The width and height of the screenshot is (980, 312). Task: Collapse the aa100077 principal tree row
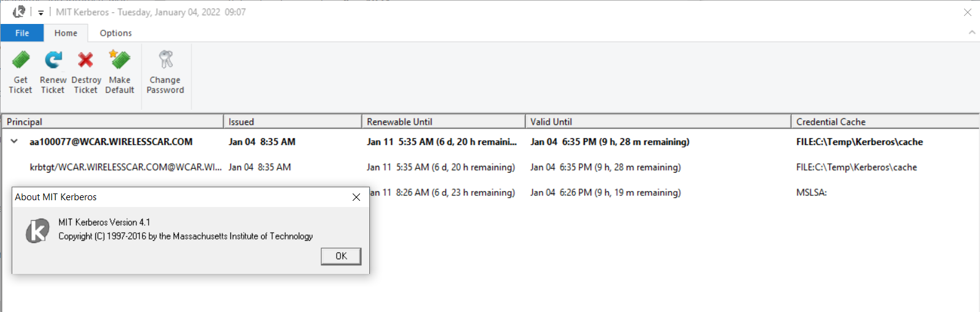point(14,142)
